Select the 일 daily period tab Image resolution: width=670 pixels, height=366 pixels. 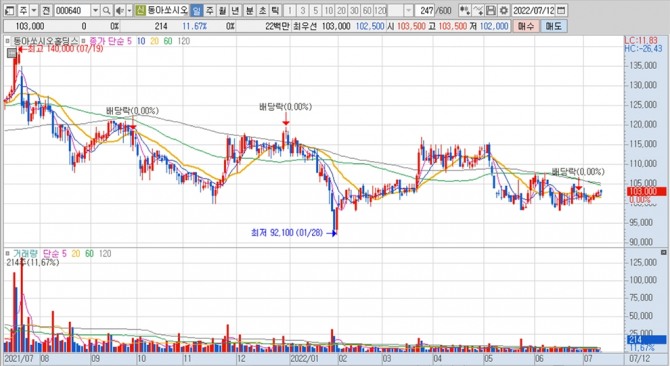click(197, 10)
